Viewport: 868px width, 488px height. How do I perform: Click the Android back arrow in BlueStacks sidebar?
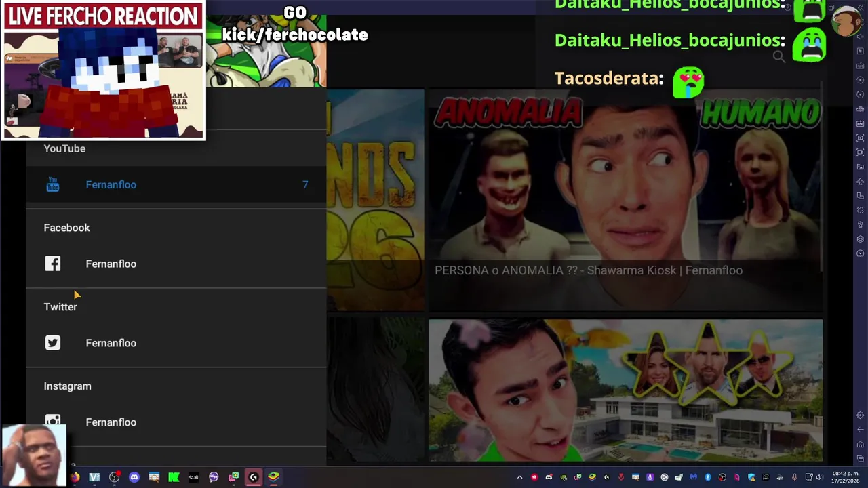pyautogui.click(x=860, y=429)
